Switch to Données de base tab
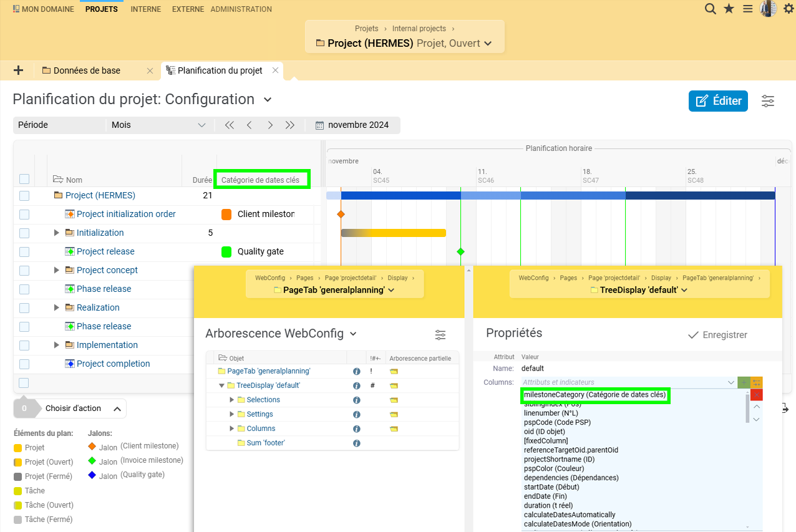The height and width of the screenshot is (532, 796). click(87, 70)
